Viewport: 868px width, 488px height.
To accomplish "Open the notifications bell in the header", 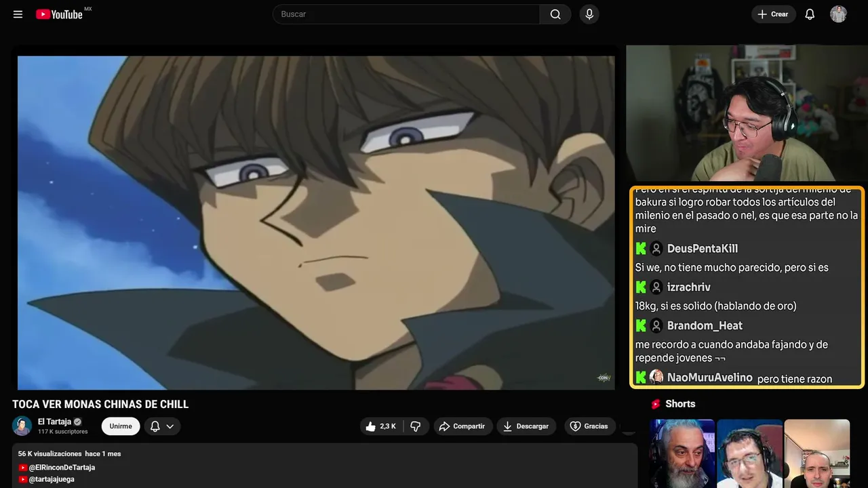I will 810,14.
